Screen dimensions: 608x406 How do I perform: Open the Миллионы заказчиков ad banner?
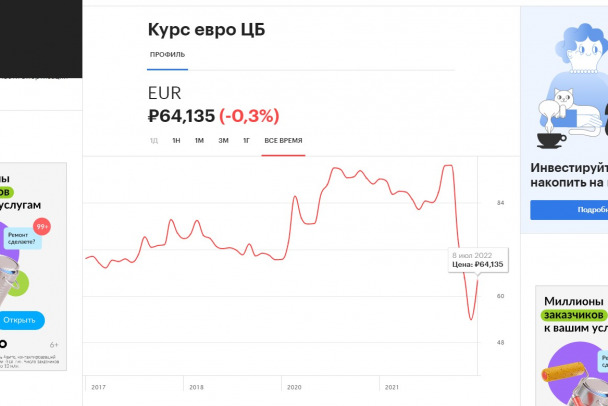(x=574, y=314)
